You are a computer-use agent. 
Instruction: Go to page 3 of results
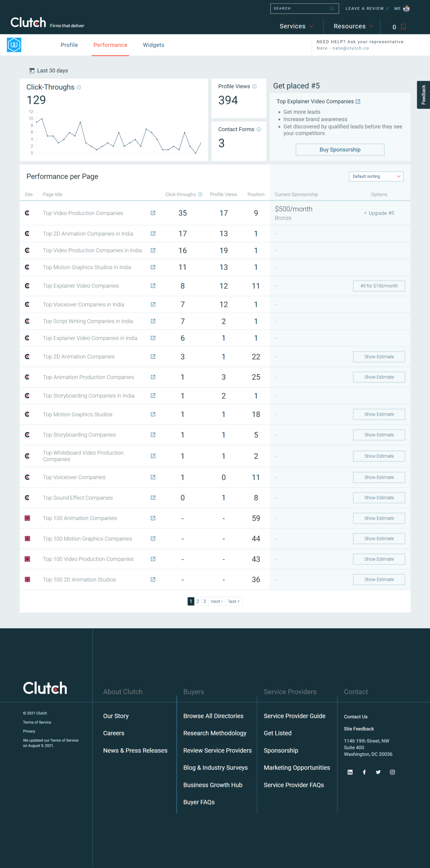[x=204, y=601]
